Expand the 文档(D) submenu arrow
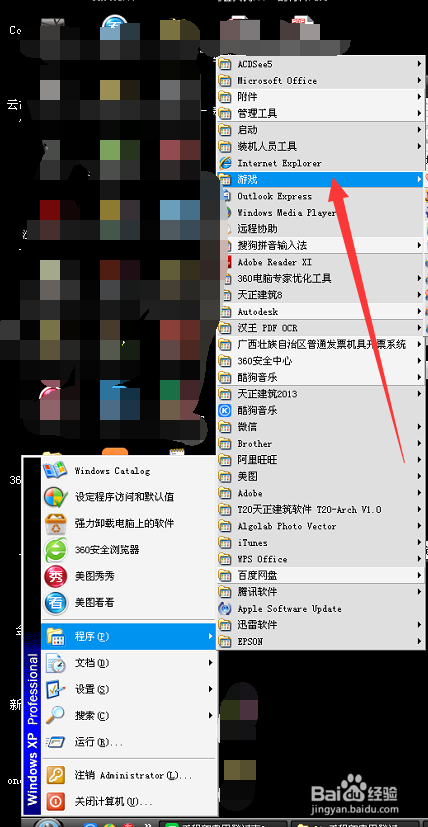 coord(211,663)
